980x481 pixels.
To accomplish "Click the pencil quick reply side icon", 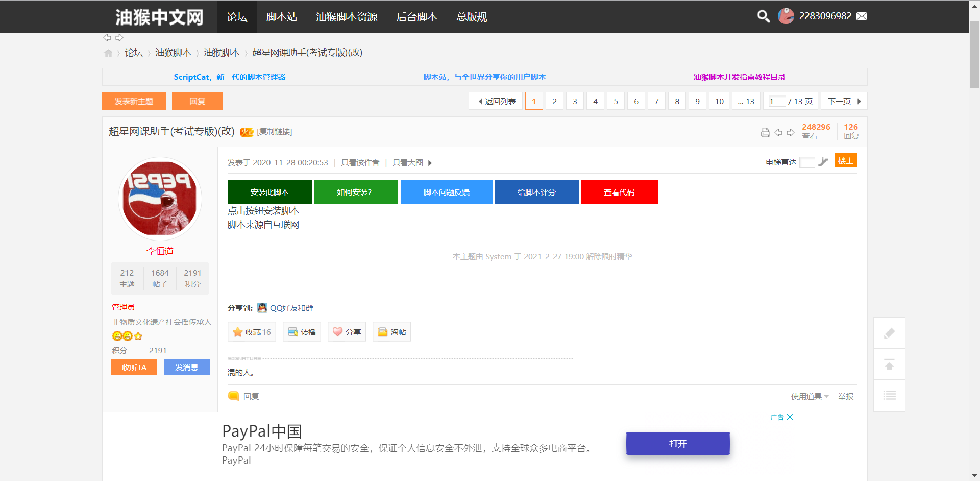I will [889, 333].
